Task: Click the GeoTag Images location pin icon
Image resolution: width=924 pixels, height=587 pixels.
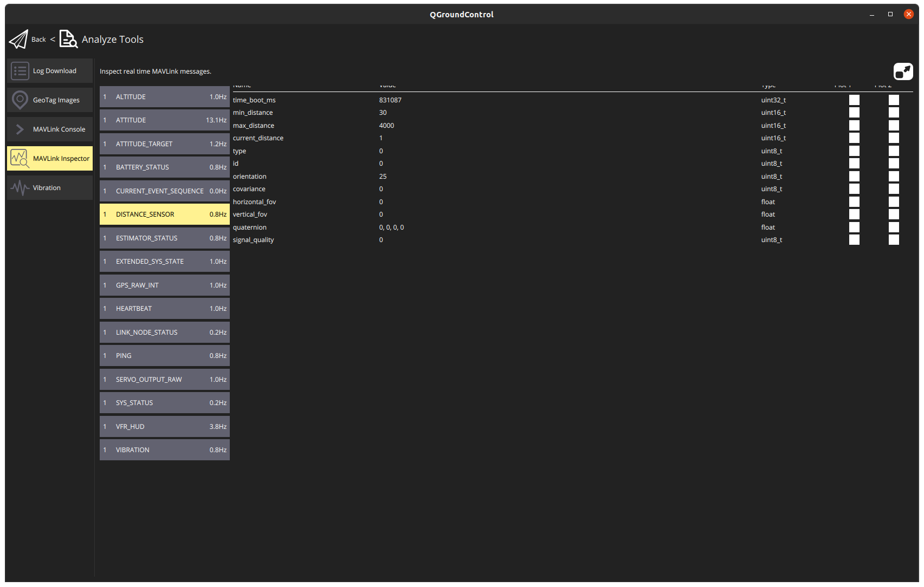Action: point(20,100)
